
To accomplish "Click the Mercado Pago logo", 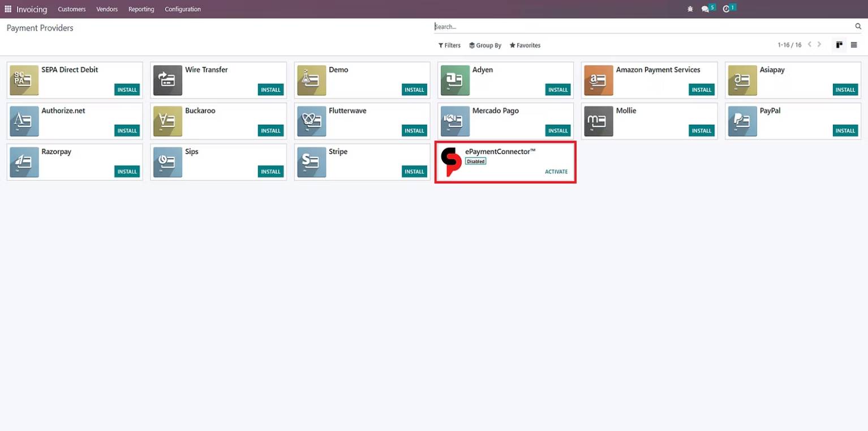I will (x=455, y=121).
